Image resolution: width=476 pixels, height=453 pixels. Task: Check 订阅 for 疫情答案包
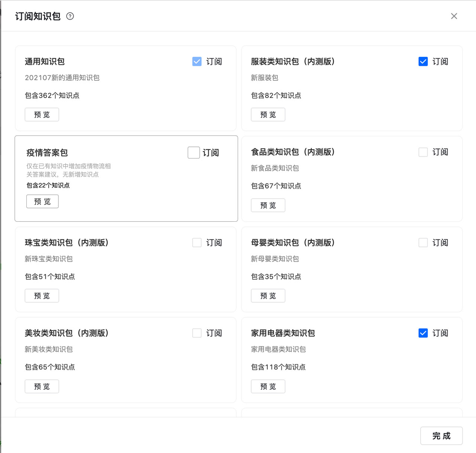194,152
